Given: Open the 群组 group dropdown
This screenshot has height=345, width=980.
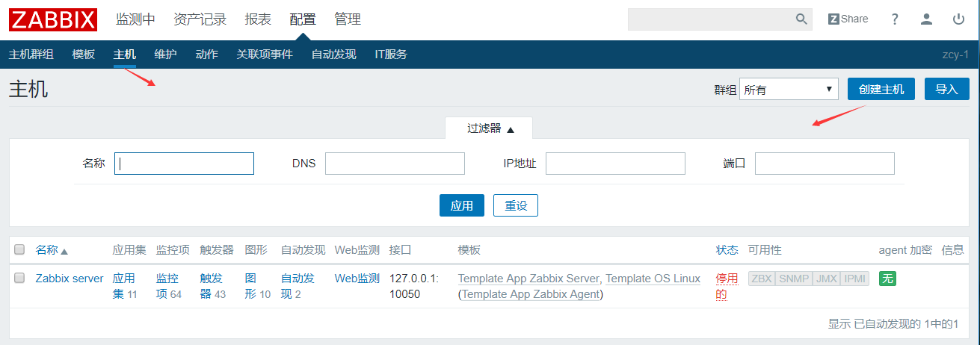Looking at the screenshot, I should pos(789,90).
